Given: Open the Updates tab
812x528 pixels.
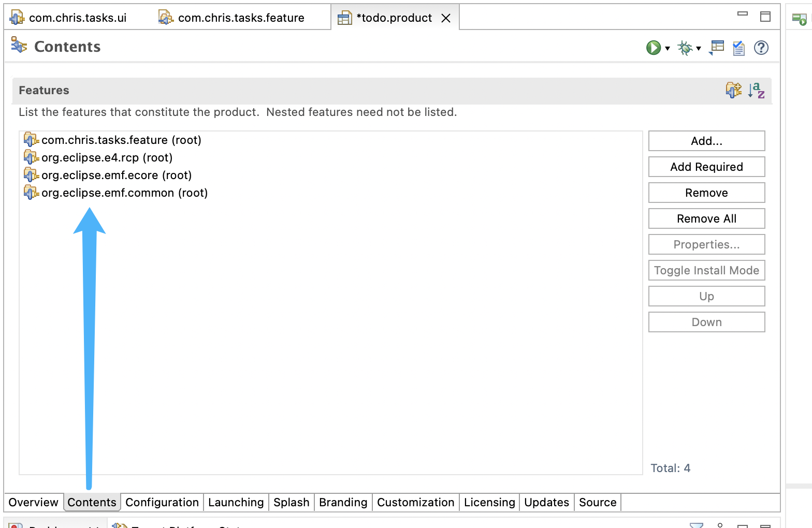Looking at the screenshot, I should tap(547, 502).
